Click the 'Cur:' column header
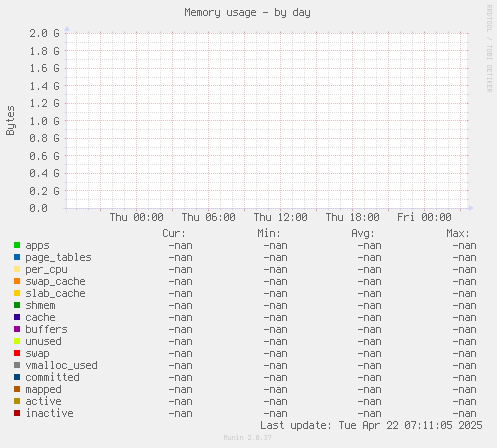 174,233
